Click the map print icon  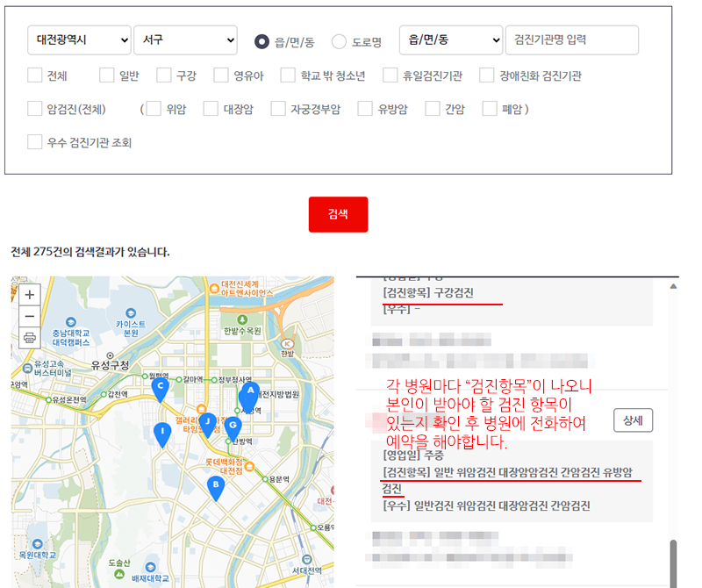[30, 338]
